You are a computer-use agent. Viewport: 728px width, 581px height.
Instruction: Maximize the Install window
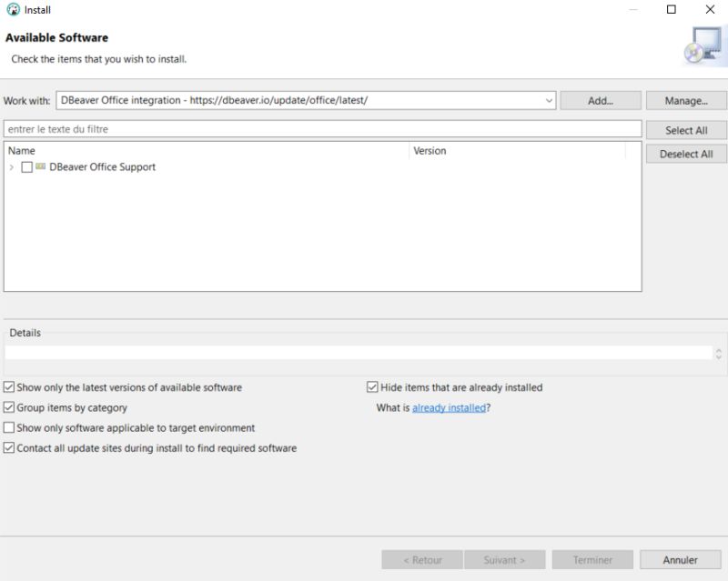tap(671, 9)
